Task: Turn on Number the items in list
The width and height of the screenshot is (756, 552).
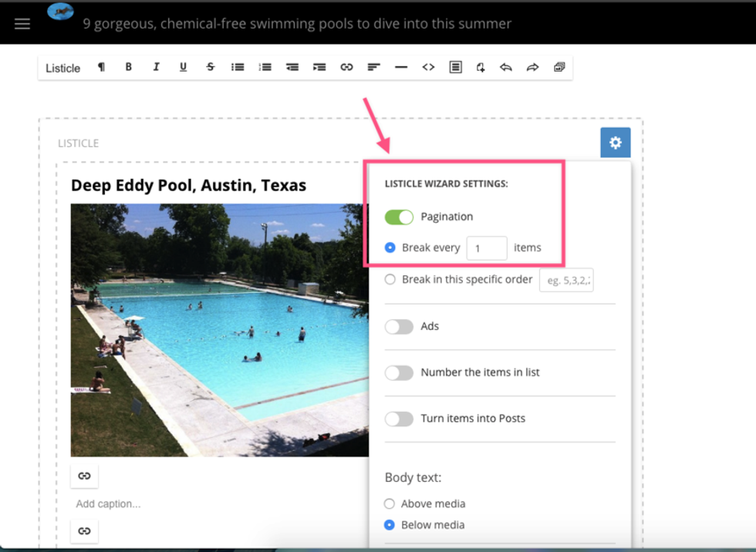Action: coord(400,372)
